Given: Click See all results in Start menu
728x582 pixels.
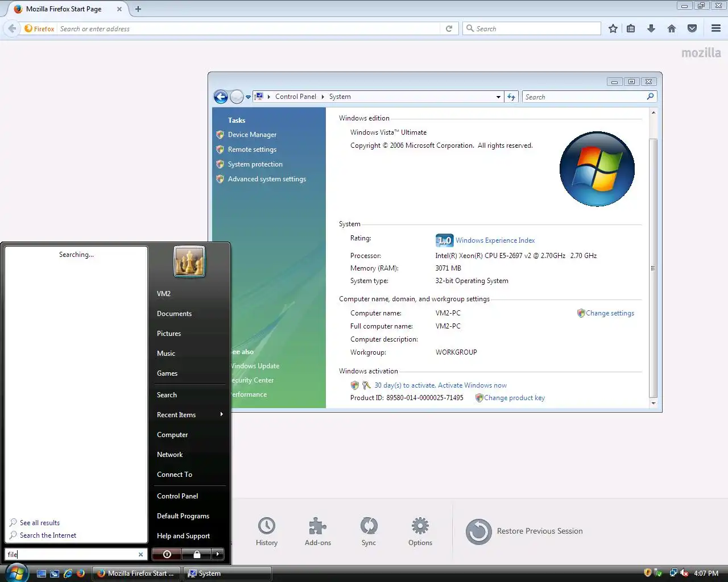Looking at the screenshot, I should click(40, 523).
